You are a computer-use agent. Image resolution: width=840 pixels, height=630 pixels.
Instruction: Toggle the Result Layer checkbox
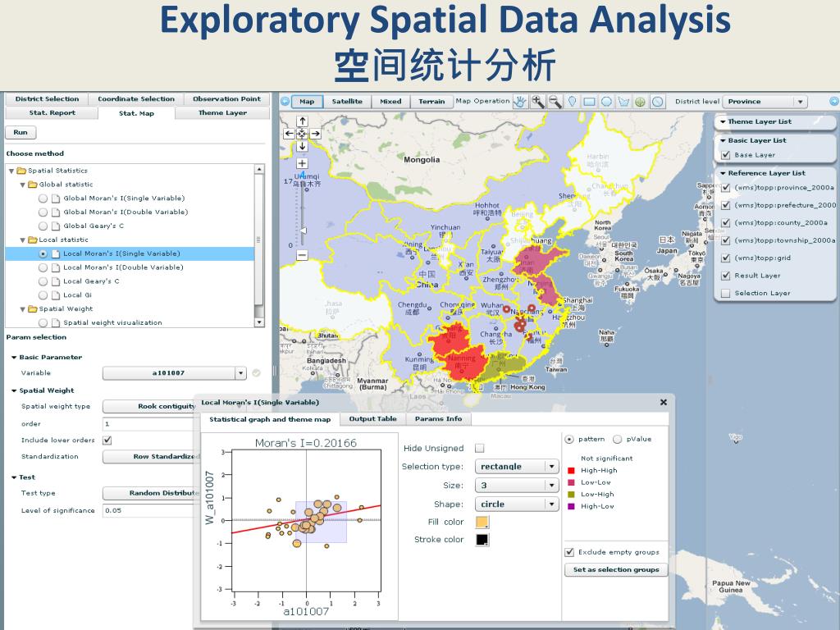[726, 276]
